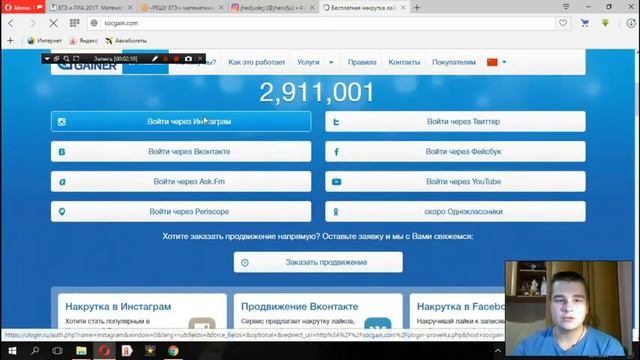Screen dimensions: 640x360
Task: Log in via Инстаграм button
Action: [x=181, y=121]
